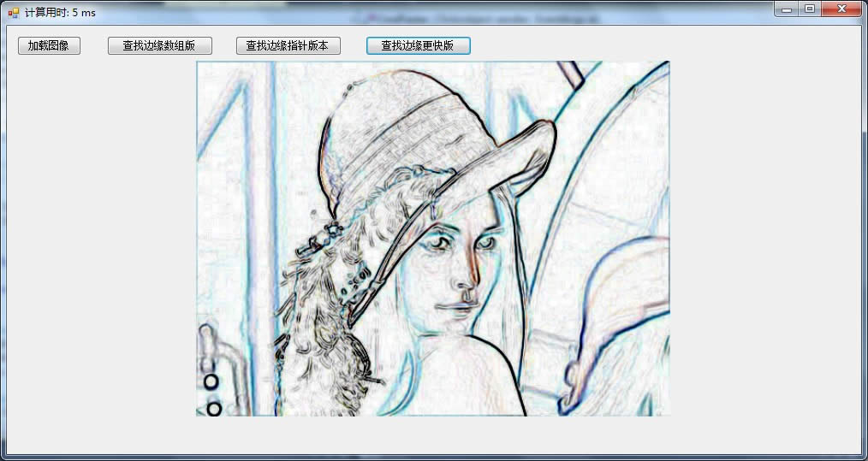Close the edge detection window

click(x=841, y=9)
